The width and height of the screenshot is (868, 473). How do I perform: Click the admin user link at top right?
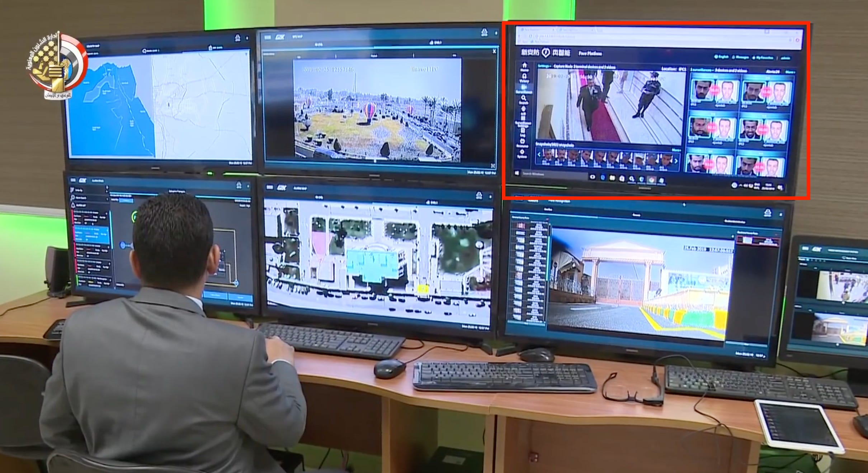coord(785,58)
